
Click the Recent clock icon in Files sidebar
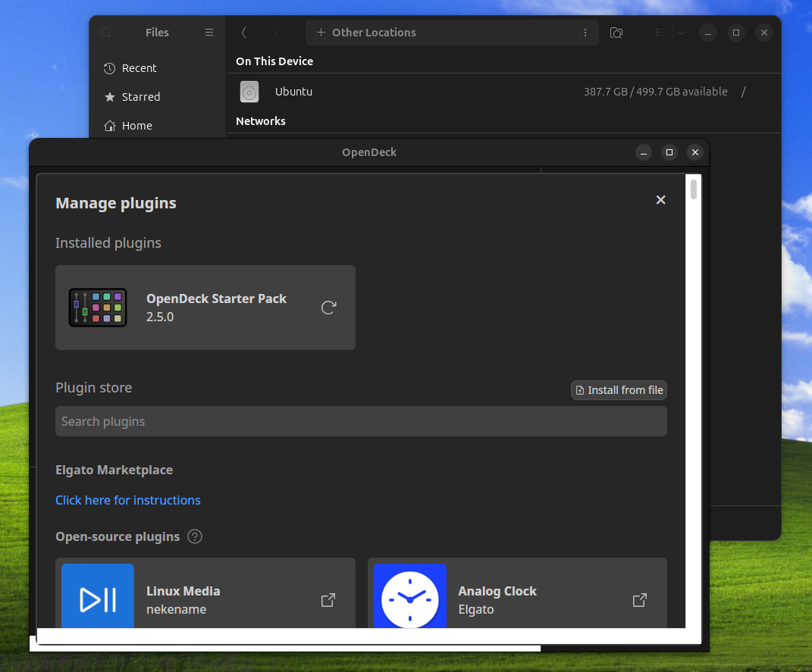[109, 68]
